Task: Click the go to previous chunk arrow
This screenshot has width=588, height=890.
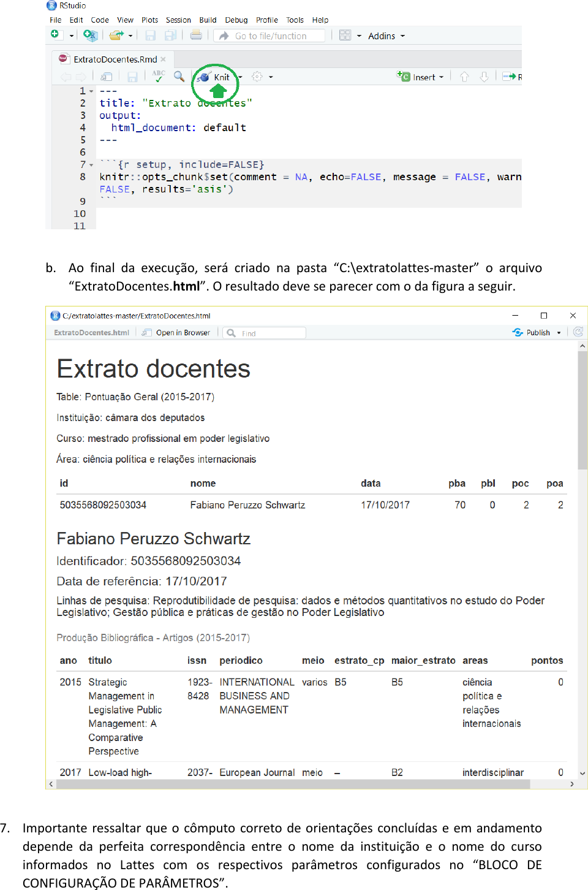Action: (x=464, y=77)
